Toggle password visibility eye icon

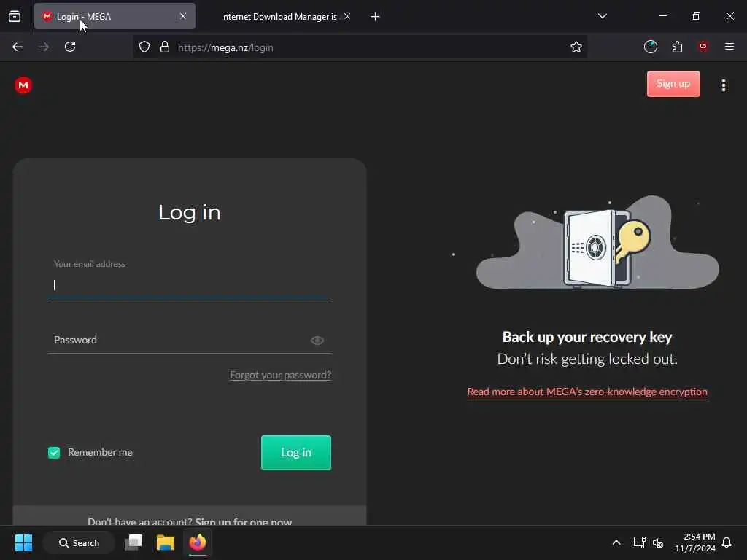(x=317, y=341)
